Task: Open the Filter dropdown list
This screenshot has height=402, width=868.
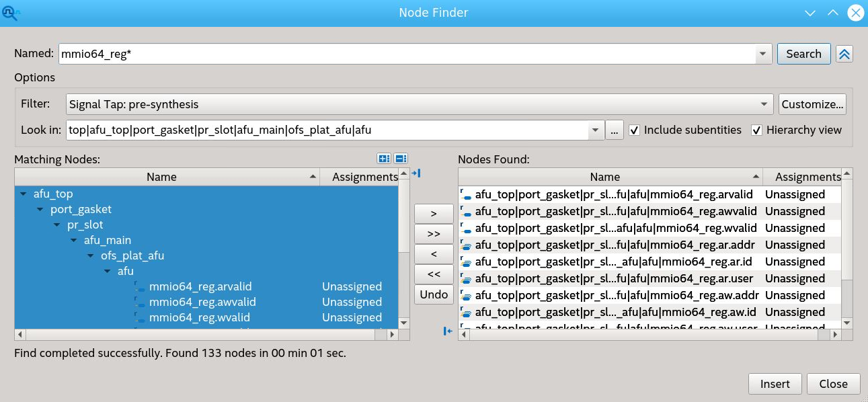Action: point(763,104)
